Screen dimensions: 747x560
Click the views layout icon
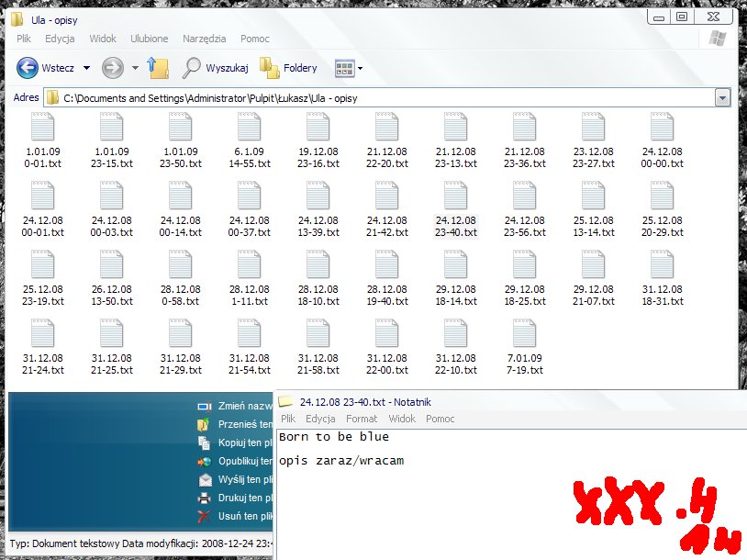(344, 68)
